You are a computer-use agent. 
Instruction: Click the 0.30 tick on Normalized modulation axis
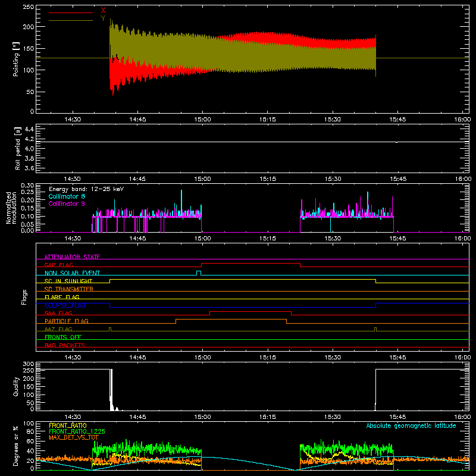point(27,186)
